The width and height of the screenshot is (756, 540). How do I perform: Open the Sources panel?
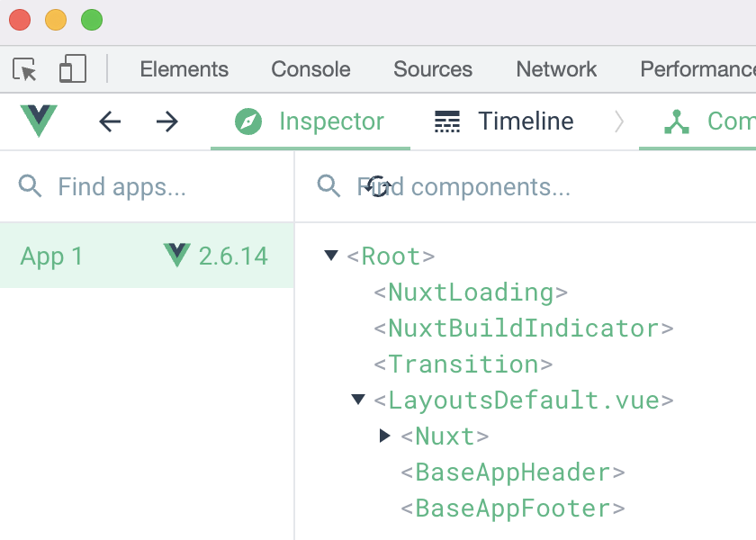(432, 68)
